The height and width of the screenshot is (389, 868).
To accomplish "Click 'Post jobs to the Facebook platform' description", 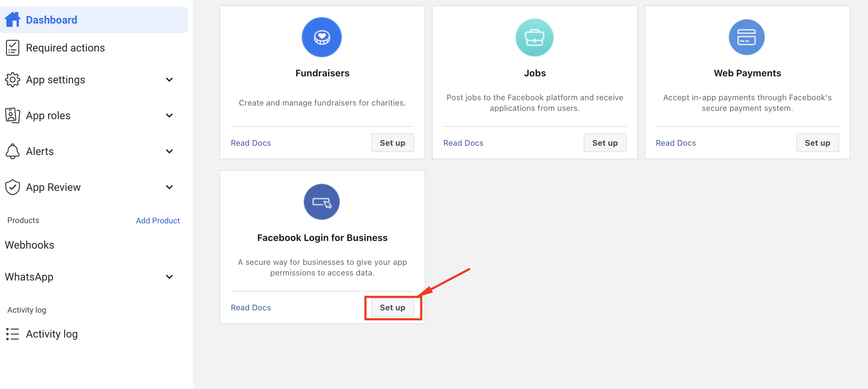I will [x=535, y=103].
